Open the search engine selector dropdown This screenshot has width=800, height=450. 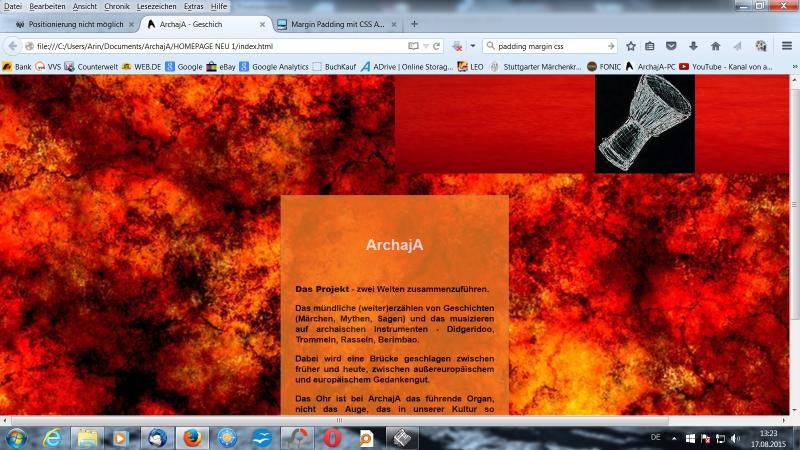click(473, 46)
